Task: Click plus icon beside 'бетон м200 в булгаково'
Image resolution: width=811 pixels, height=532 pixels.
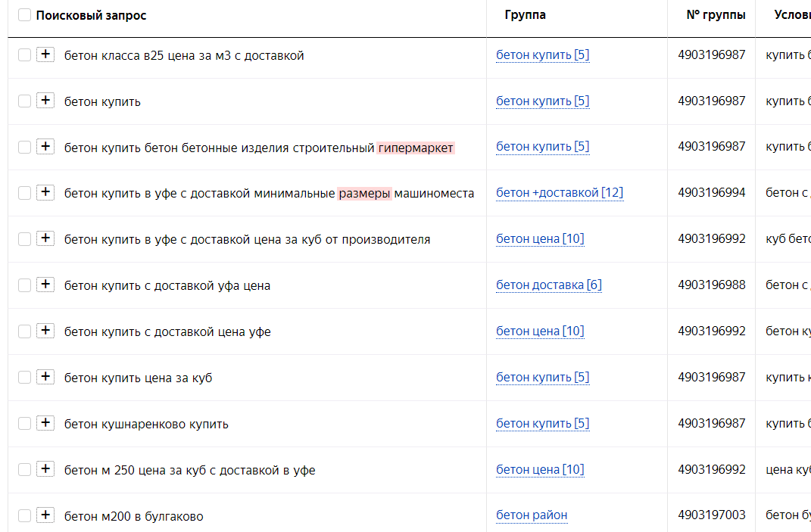Action: coord(45,515)
